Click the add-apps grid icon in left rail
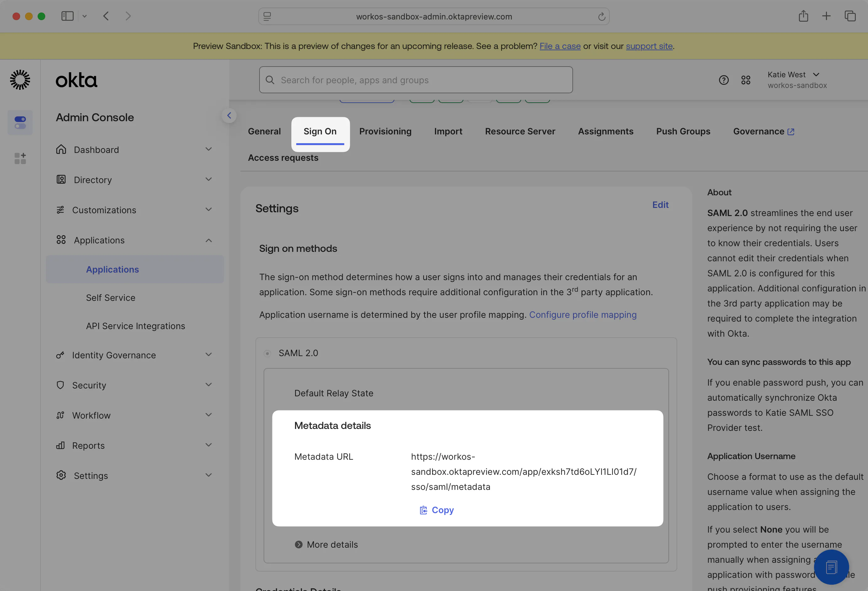Image resolution: width=868 pixels, height=591 pixels. point(20,158)
